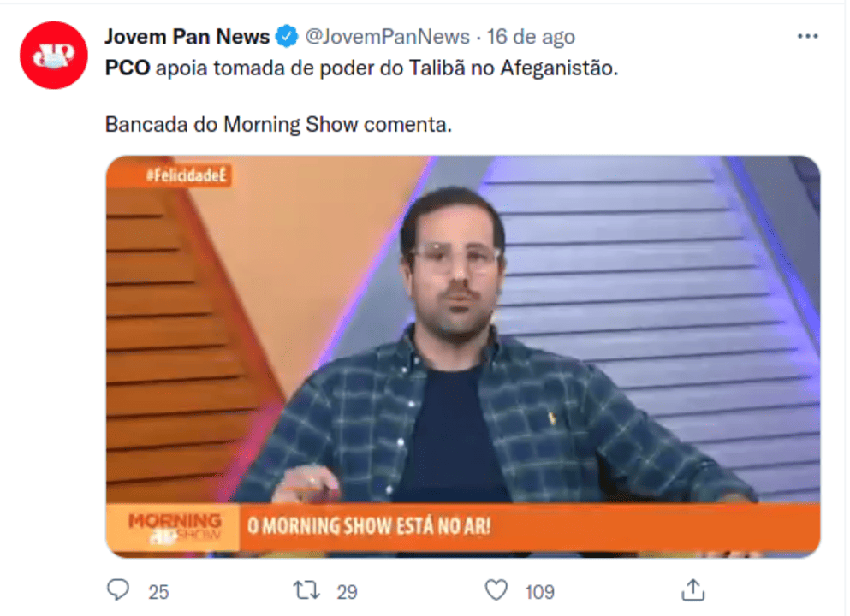
Task: Click the reply speech bubble icon
Action: point(117,590)
